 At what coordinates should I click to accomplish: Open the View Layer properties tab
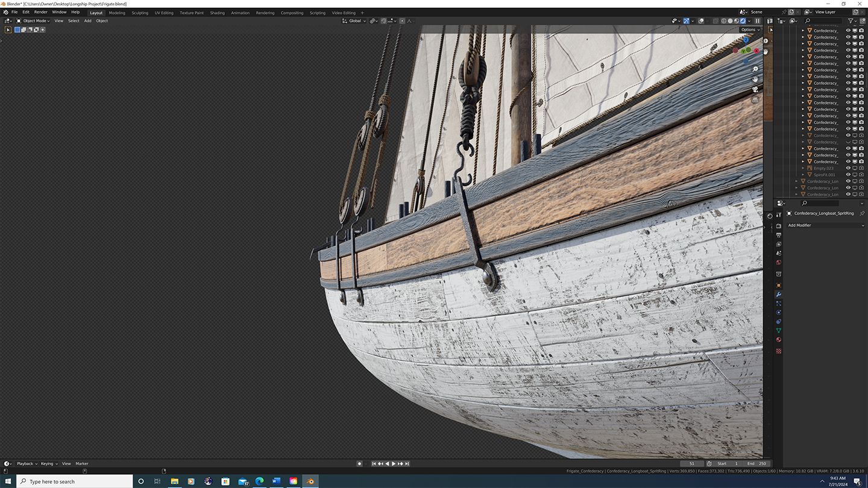point(778,244)
